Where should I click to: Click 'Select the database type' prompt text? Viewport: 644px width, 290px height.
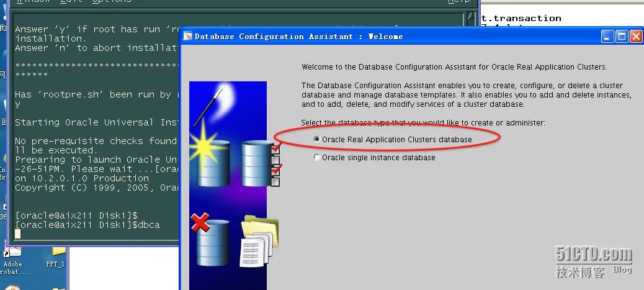pyautogui.click(x=423, y=122)
